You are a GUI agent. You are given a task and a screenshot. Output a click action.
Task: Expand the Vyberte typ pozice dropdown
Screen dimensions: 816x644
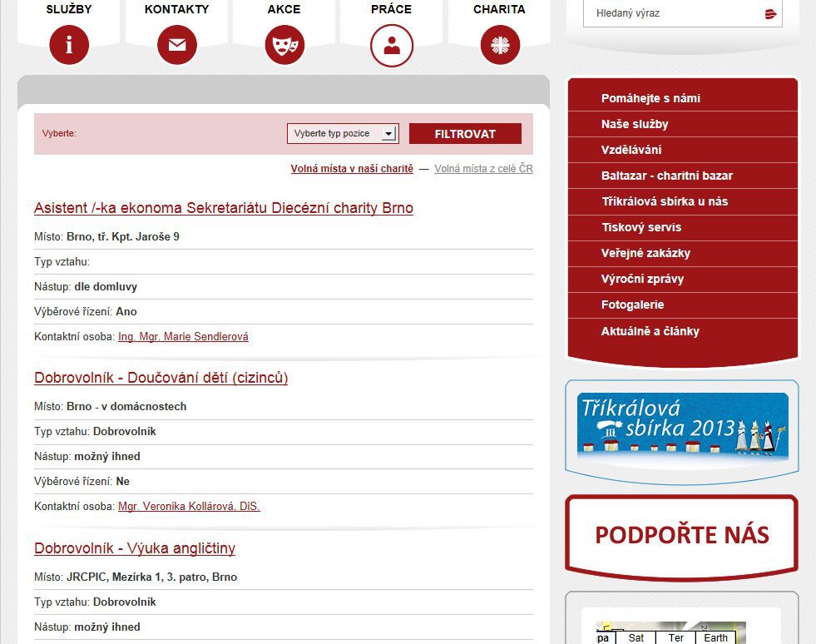(x=343, y=133)
